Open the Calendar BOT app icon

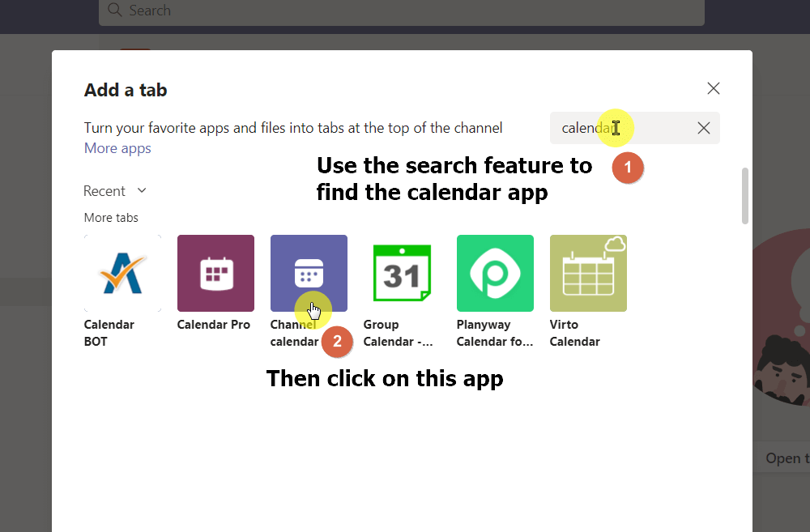point(122,273)
